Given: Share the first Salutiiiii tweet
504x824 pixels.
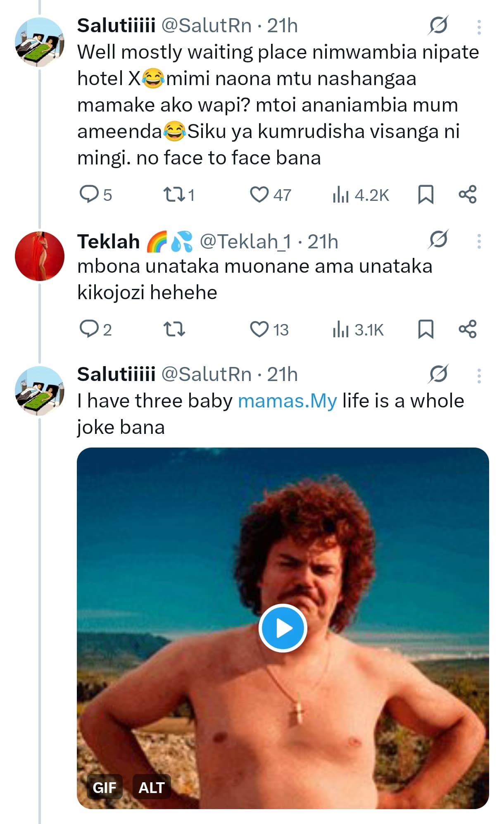Looking at the screenshot, I should pyautogui.click(x=467, y=194).
